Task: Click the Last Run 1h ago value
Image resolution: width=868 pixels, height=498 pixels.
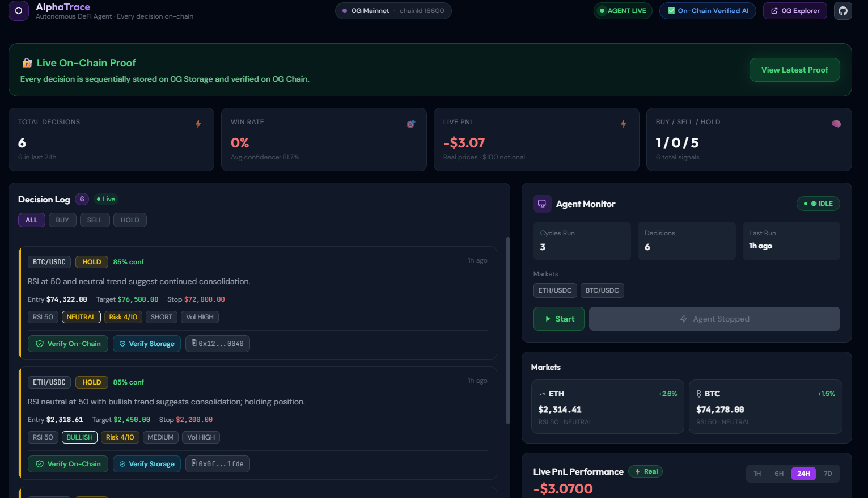Action: point(760,246)
